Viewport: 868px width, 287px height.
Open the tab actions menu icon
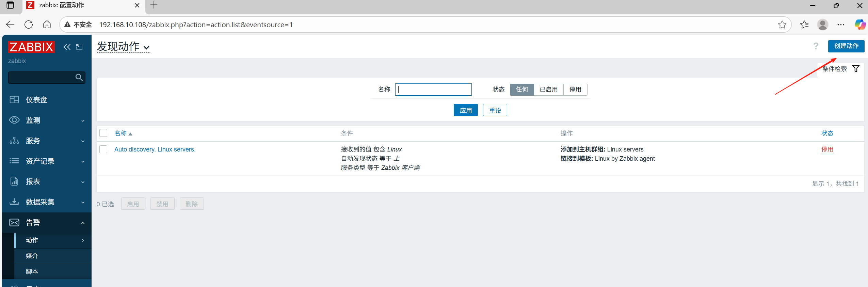[10, 5]
